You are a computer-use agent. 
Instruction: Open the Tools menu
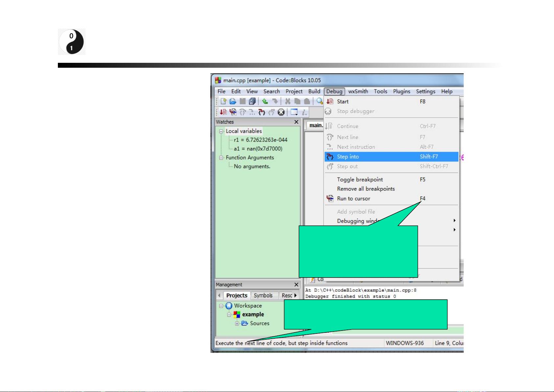[x=380, y=91]
